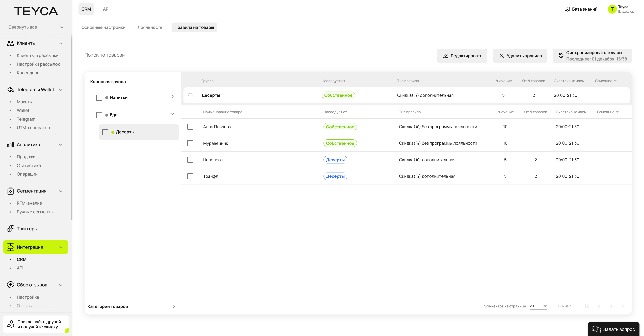Click the База знаний book icon
This screenshot has width=644, height=336.
click(x=567, y=9)
